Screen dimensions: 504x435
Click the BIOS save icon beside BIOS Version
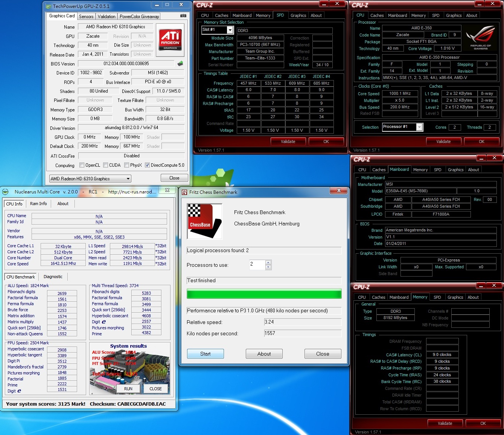pyautogui.click(x=180, y=64)
